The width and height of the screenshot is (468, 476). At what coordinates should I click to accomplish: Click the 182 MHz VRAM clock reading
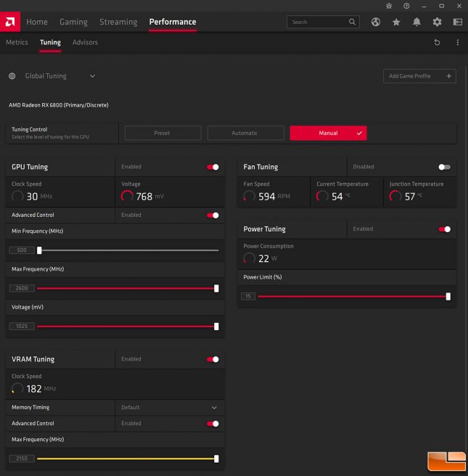[41, 389]
